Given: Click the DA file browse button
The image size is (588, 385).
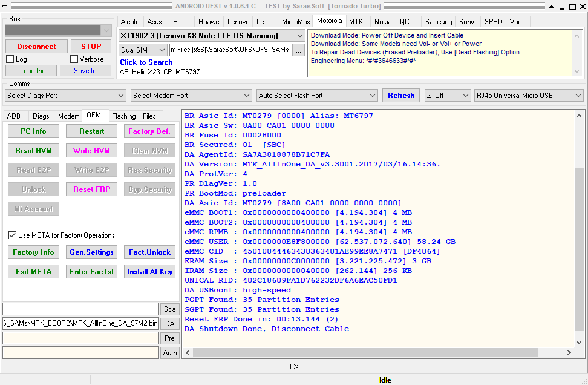Looking at the screenshot, I should [x=170, y=324].
